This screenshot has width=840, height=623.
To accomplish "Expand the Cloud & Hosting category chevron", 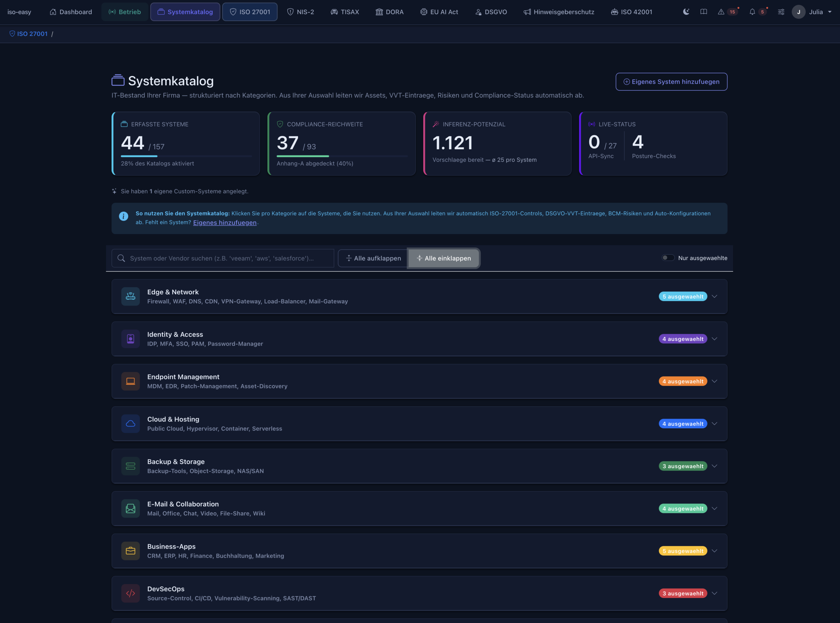I will pyautogui.click(x=714, y=424).
